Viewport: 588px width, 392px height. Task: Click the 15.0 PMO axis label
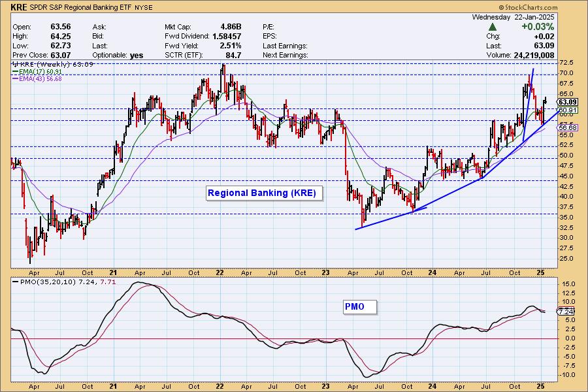pos(568,284)
